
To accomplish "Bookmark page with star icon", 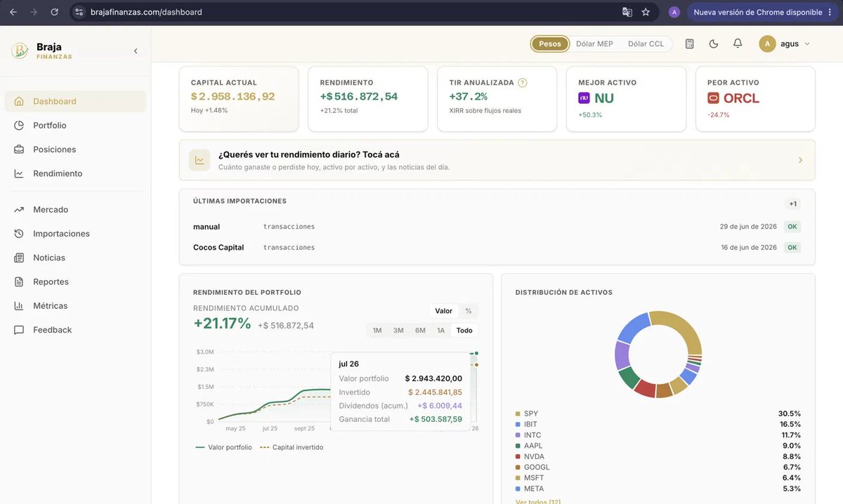I will pyautogui.click(x=646, y=12).
